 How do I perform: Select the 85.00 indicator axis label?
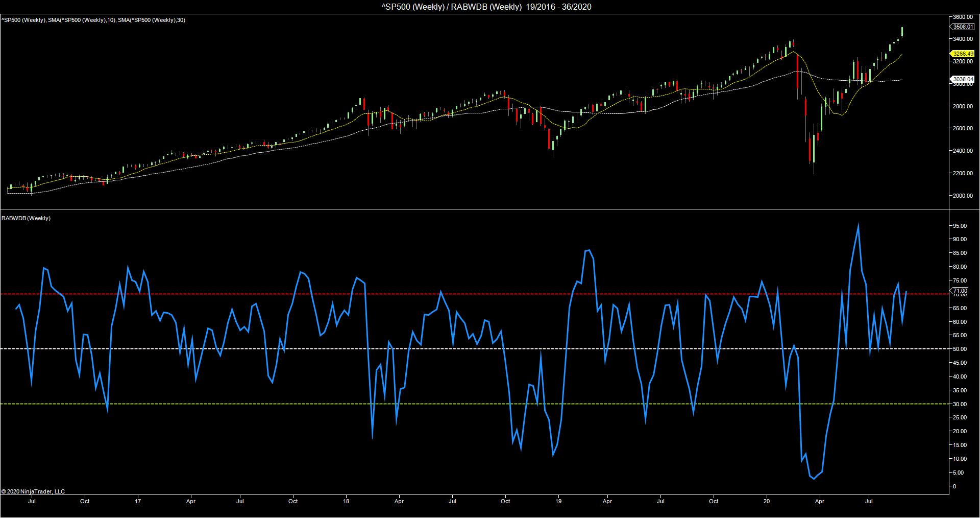pos(960,253)
